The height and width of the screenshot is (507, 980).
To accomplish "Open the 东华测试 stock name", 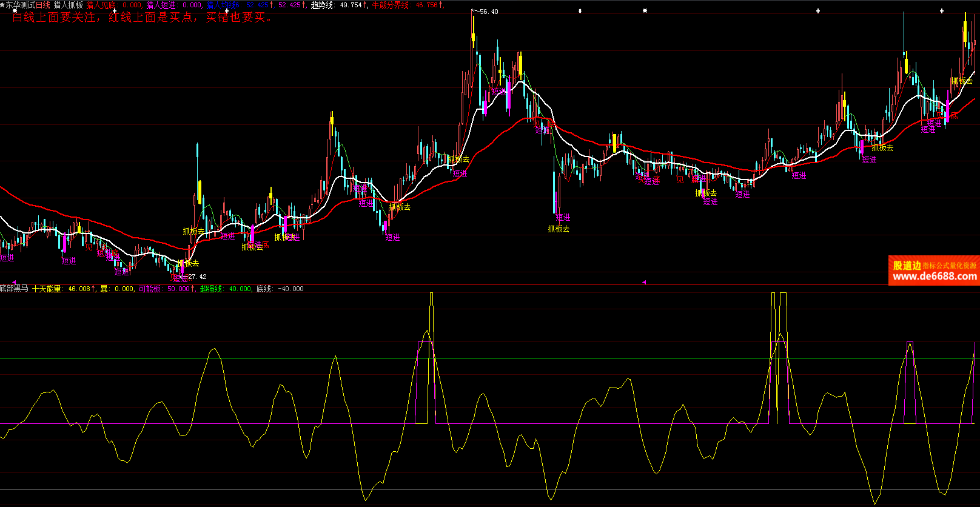I will pos(21,5).
